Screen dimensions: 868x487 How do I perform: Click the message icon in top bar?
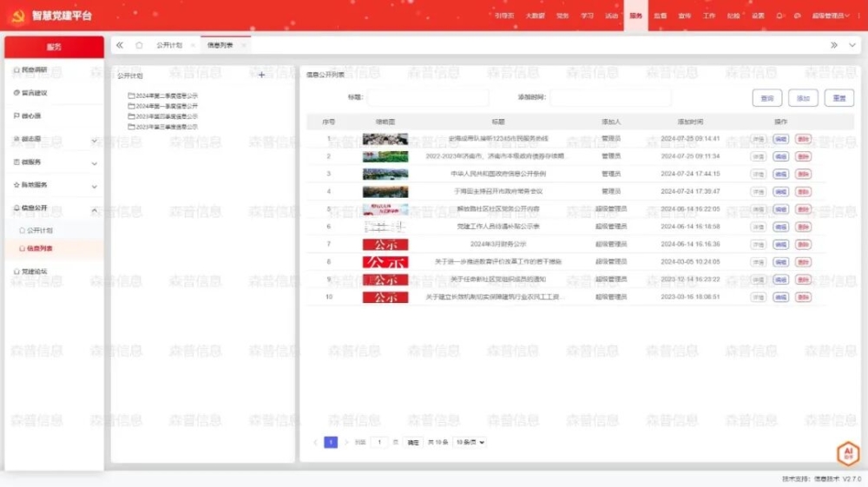[x=797, y=16]
